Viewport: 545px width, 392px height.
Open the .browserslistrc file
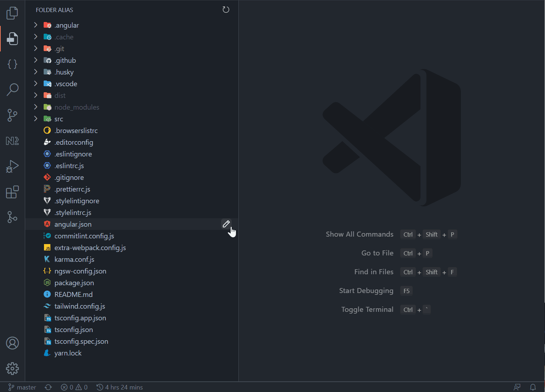132,131
